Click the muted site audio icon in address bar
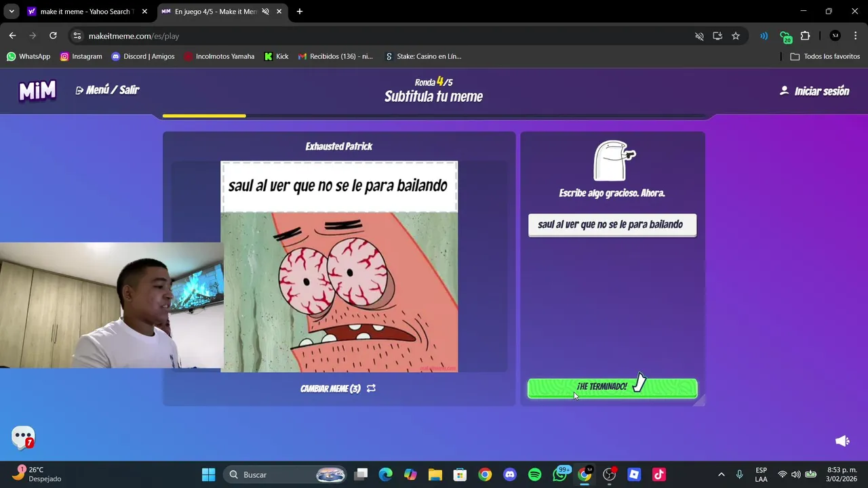 tap(699, 36)
